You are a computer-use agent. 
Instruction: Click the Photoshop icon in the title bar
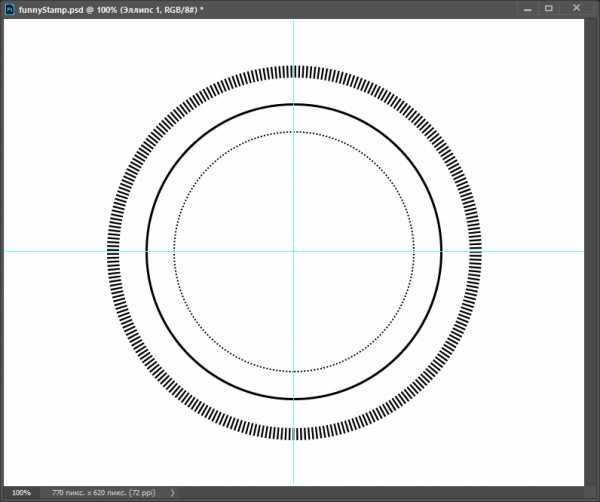[x=10, y=8]
